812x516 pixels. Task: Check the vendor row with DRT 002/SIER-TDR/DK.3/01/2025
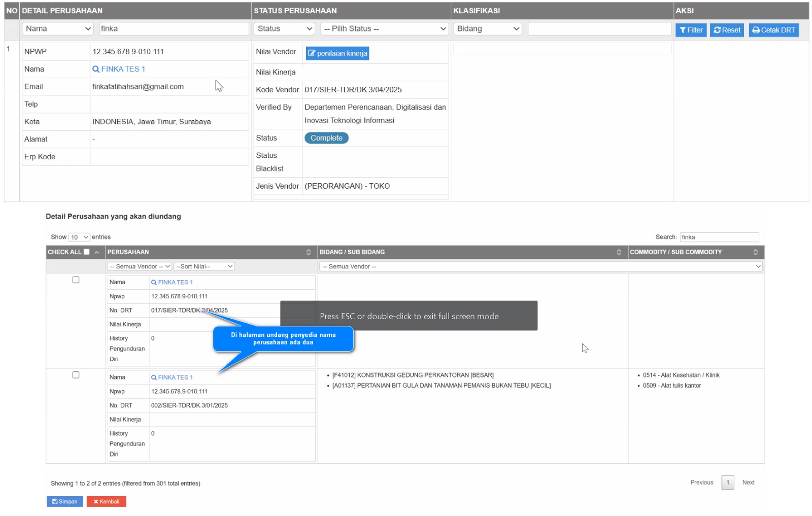[x=76, y=375]
